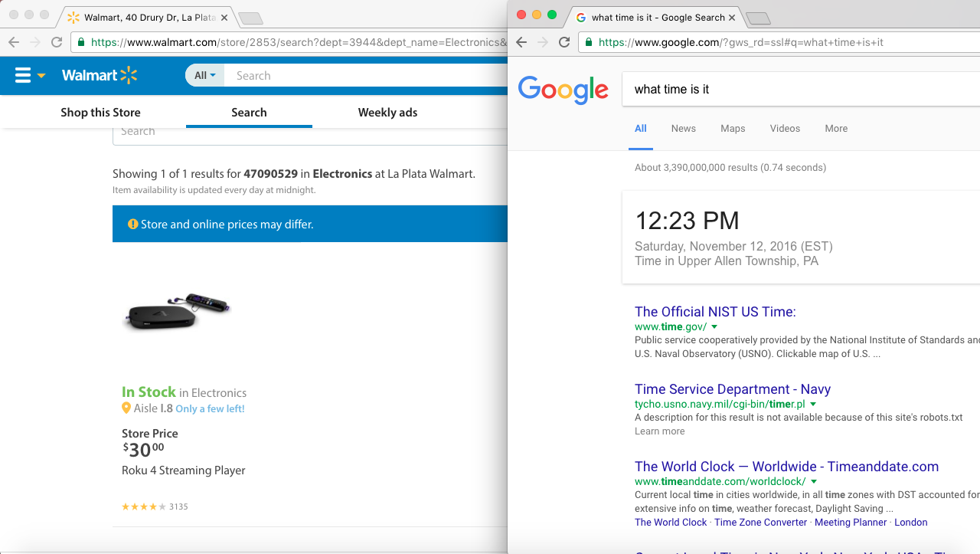Go forward in Walmart browser window
The height and width of the screenshot is (554, 980).
click(35, 42)
